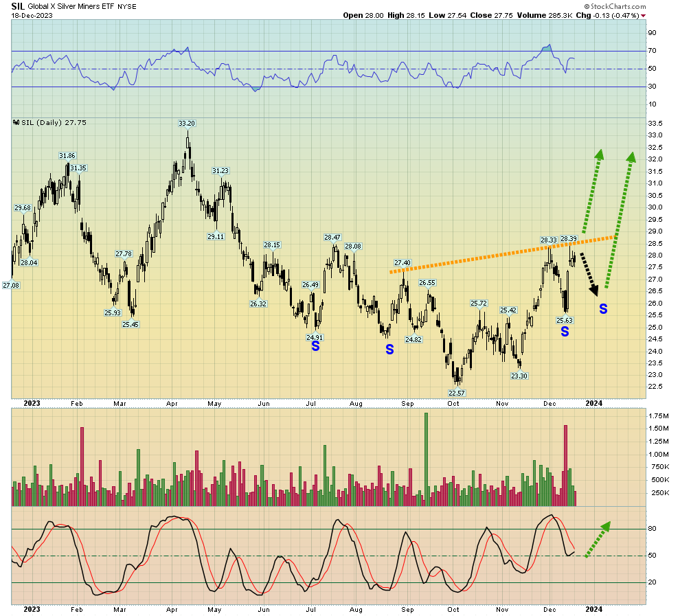The width and height of the screenshot is (680, 616).
Task: Click the Oct label on price chart axis
Action: point(453,404)
